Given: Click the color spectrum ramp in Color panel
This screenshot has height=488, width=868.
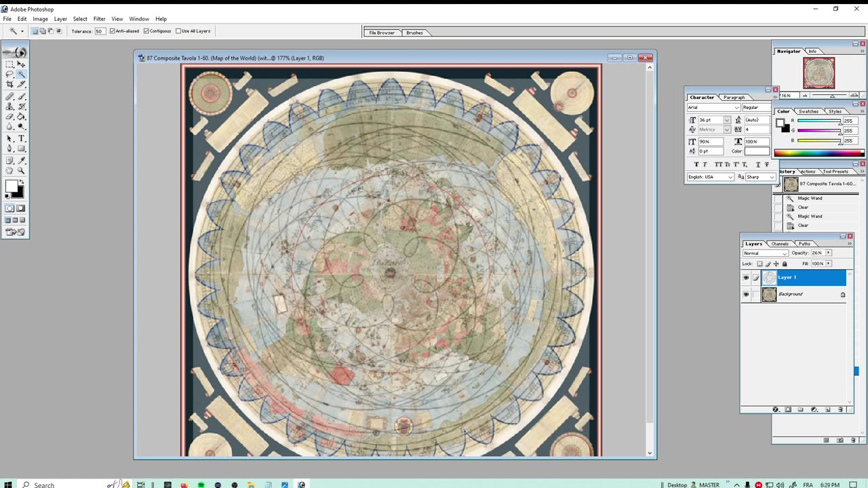Looking at the screenshot, I should tap(819, 153).
